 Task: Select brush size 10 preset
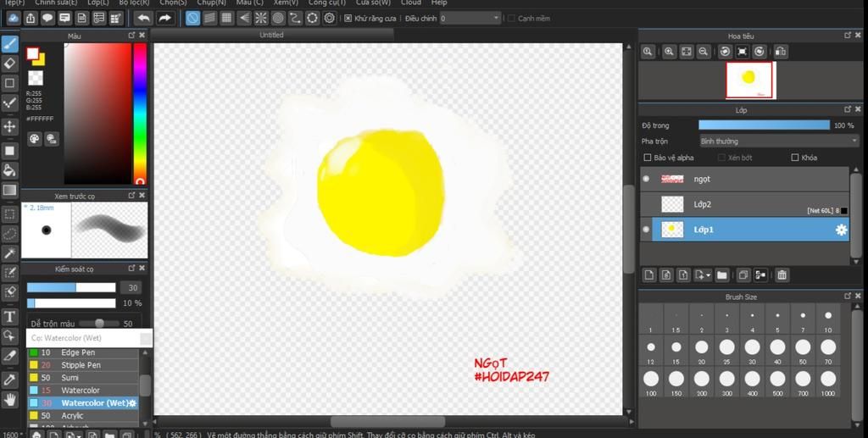click(827, 319)
